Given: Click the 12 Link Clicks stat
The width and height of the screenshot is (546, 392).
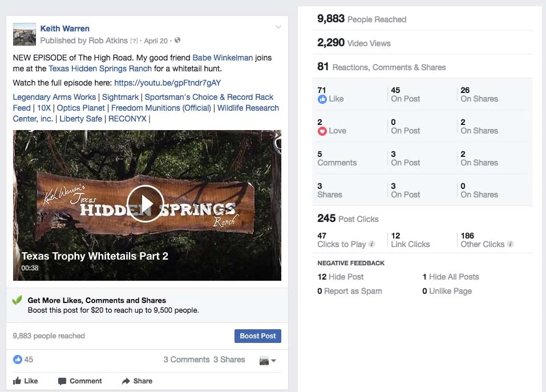Looking at the screenshot, I should tap(410, 240).
